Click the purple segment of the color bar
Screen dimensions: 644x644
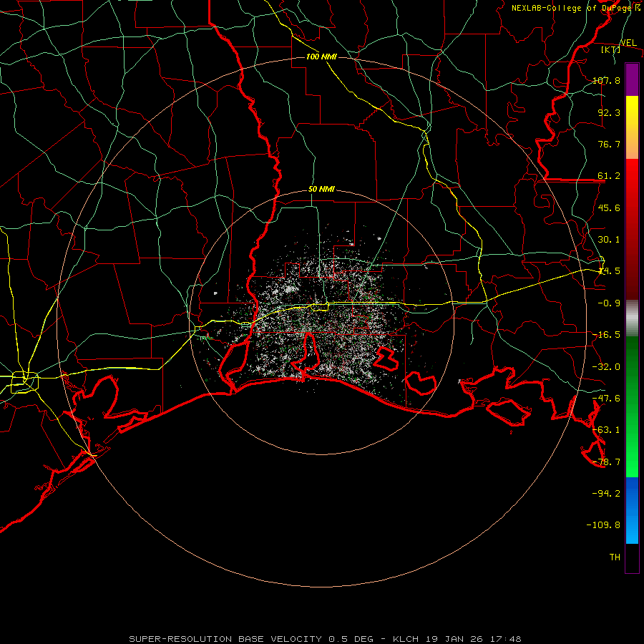[632, 79]
